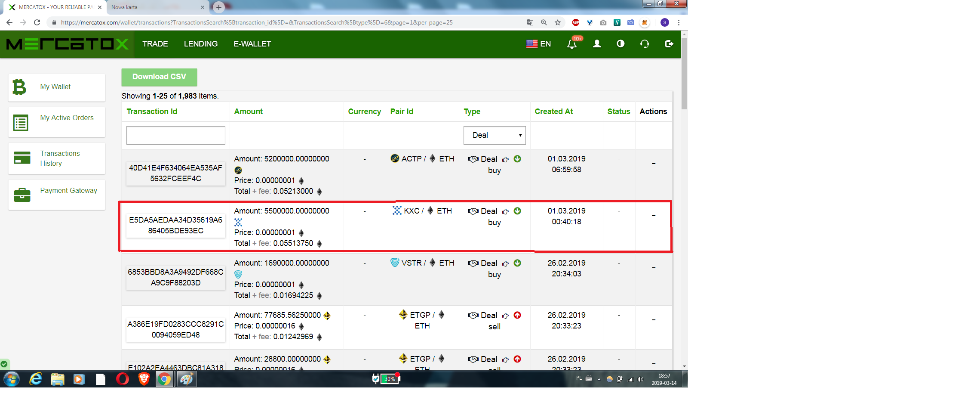Click the browser address bar URL
Image resolution: width=980 pixels, height=412 pixels.
(x=257, y=22)
